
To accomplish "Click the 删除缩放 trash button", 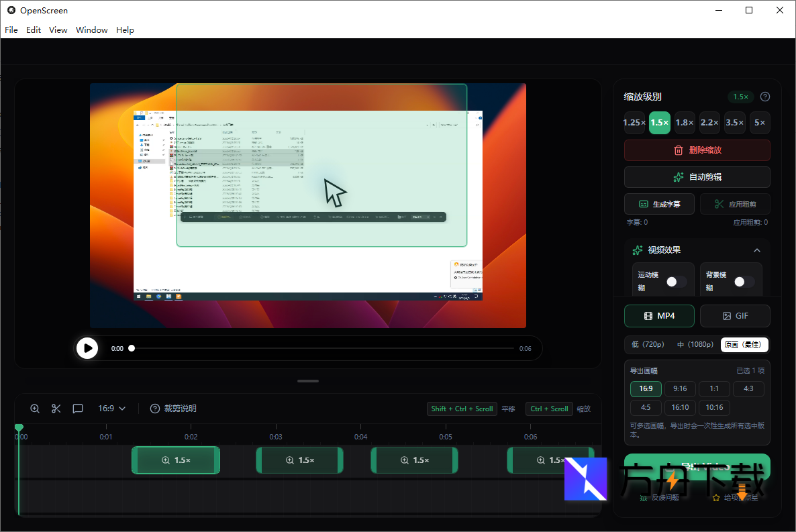I will tap(697, 150).
